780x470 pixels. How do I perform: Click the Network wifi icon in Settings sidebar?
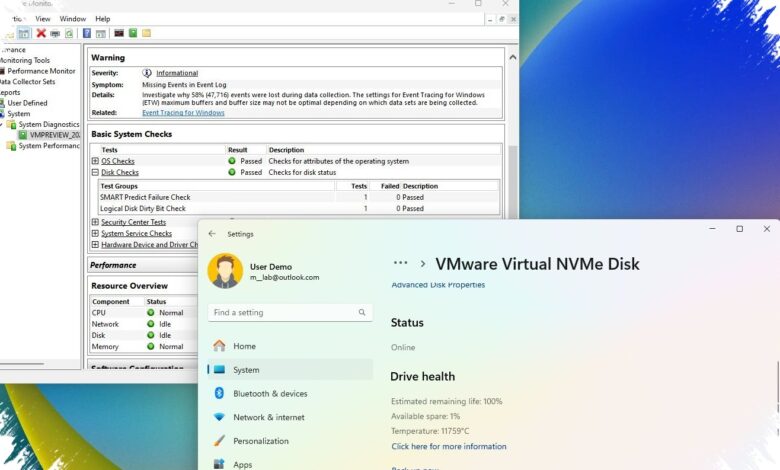coord(219,417)
